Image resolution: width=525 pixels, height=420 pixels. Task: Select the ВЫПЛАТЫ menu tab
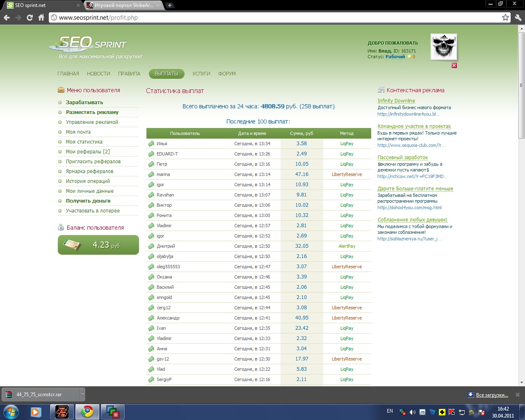click(167, 74)
